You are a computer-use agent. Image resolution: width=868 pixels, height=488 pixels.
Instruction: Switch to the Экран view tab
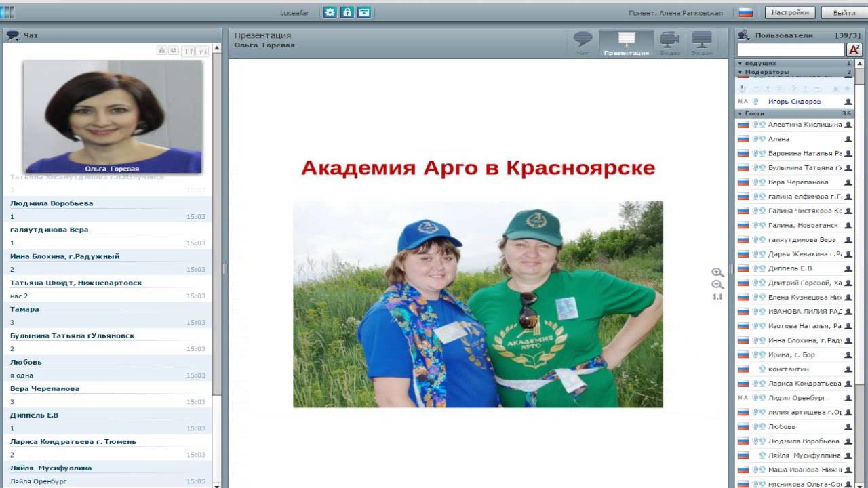(702, 43)
